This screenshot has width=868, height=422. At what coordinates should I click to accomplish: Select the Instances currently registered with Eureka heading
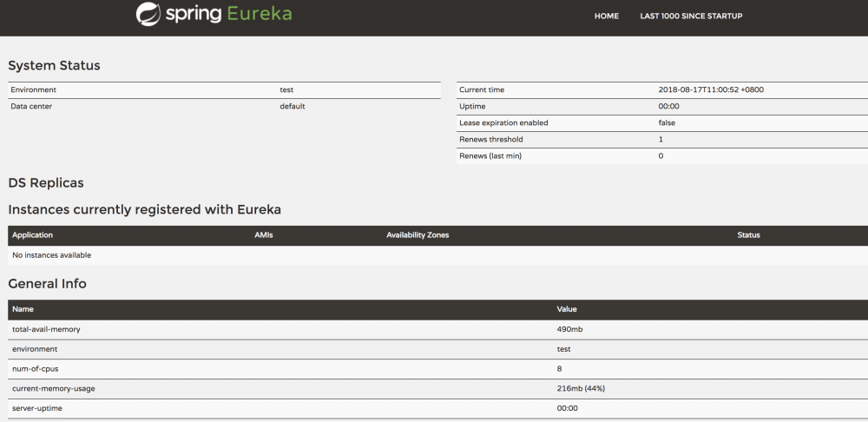[x=144, y=209]
